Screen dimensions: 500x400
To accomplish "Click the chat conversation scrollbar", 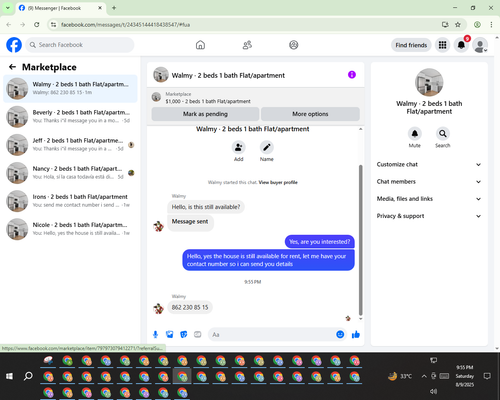I will 360,240.
